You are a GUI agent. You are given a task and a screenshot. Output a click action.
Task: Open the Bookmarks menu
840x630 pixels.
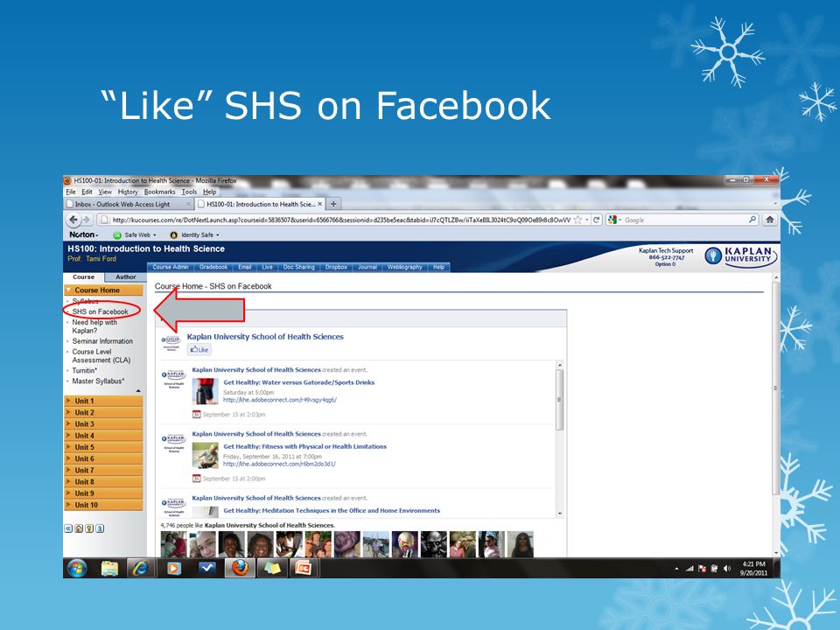[159, 192]
